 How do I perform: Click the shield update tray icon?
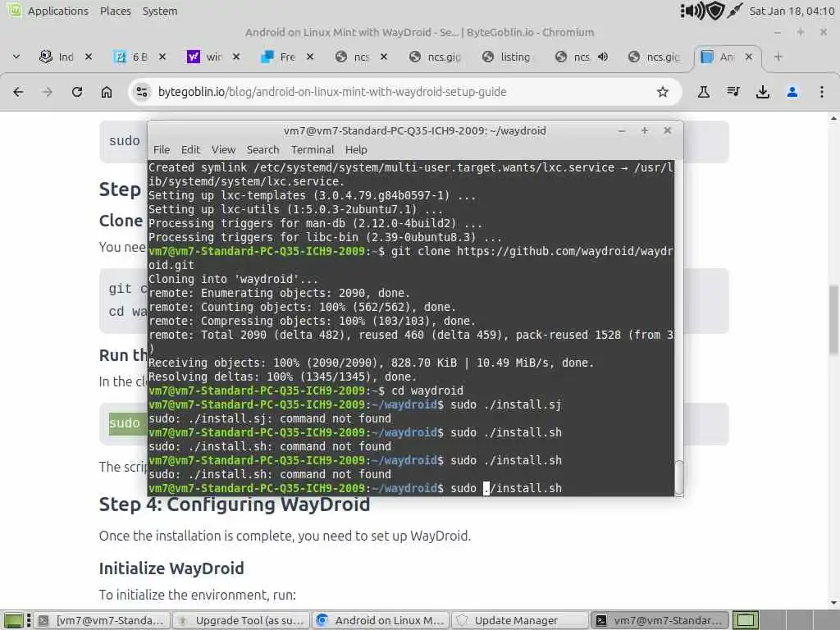[x=715, y=11]
